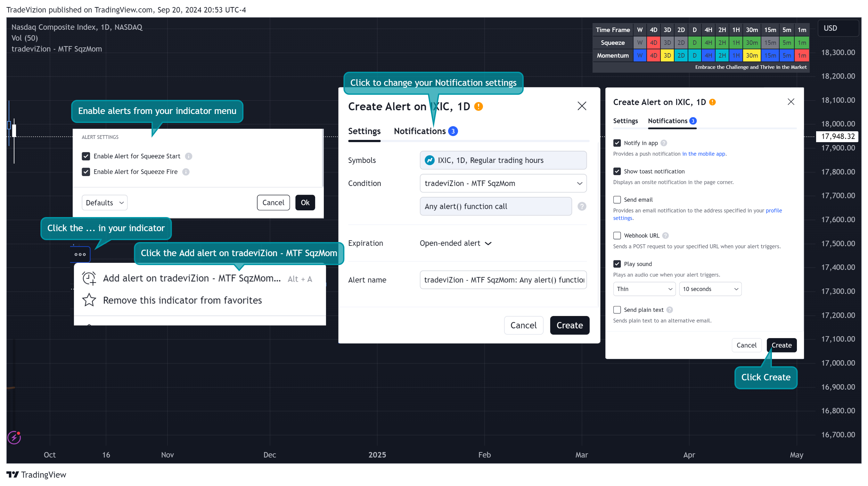
Task: Click the current price label 17,948.32
Action: point(838,136)
